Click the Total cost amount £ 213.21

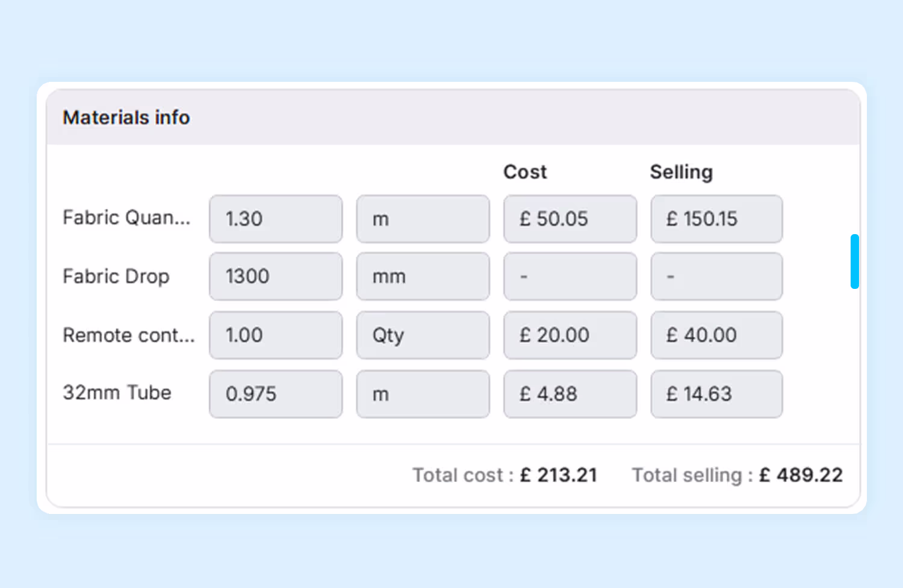click(x=559, y=475)
